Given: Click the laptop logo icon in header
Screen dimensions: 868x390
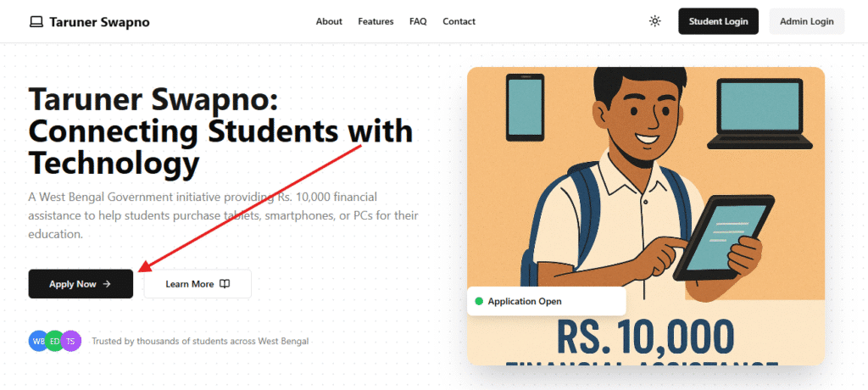Looking at the screenshot, I should point(36,22).
